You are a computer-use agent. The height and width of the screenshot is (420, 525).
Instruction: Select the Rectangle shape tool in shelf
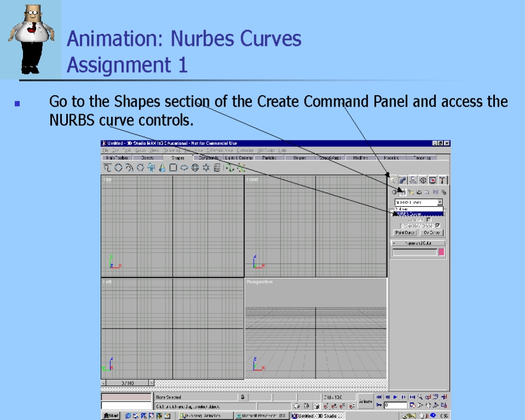click(173, 168)
